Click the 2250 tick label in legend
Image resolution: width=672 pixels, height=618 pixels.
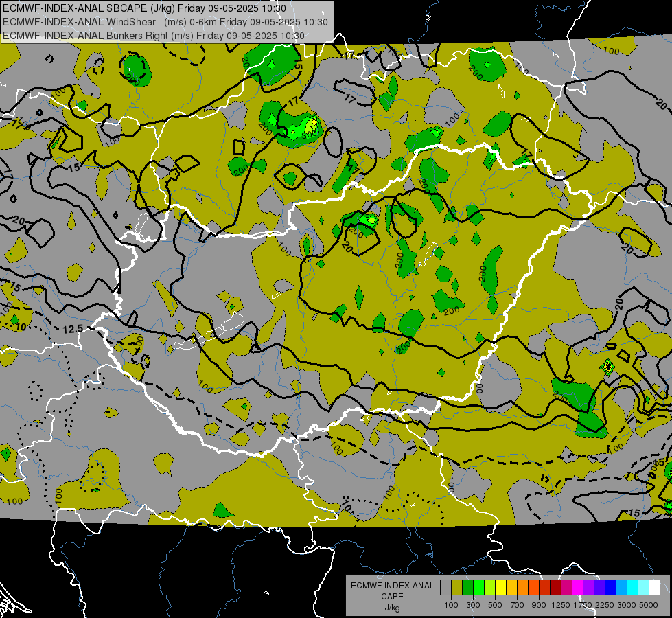tap(605, 605)
